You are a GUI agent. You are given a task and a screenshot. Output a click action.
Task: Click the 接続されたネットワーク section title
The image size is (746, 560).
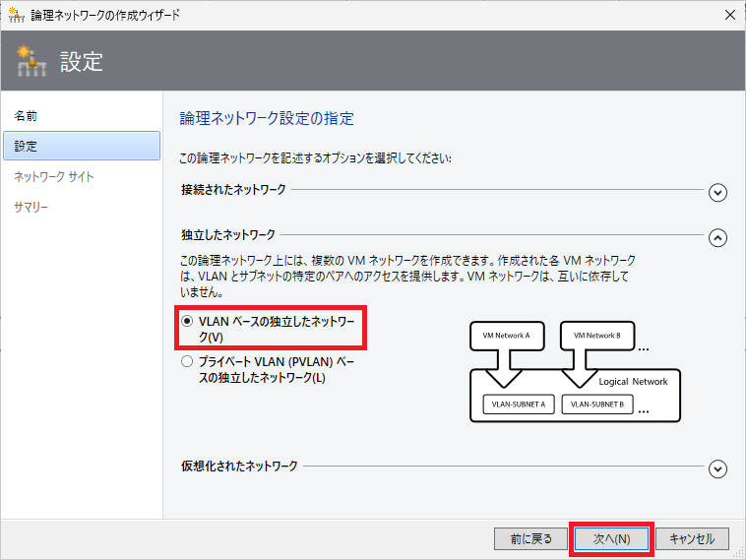pos(233,190)
